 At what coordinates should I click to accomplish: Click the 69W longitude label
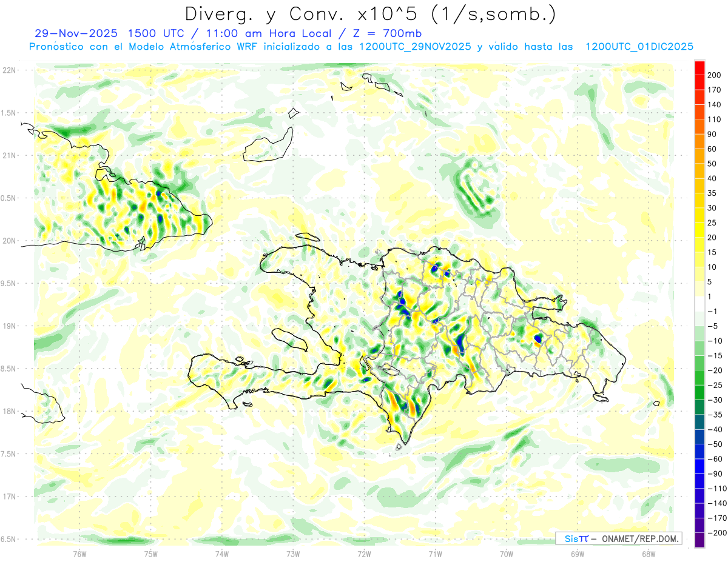pyautogui.click(x=577, y=554)
